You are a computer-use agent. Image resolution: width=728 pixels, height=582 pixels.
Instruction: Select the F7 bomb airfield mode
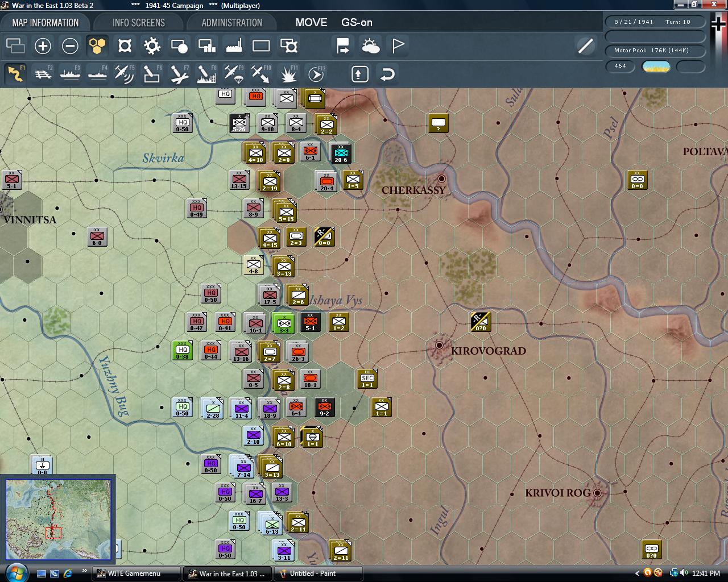[x=179, y=74]
